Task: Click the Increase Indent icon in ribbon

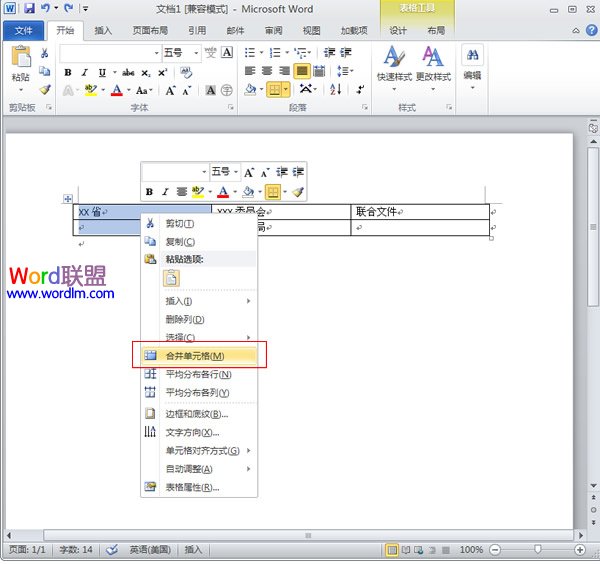Action: coord(346,52)
